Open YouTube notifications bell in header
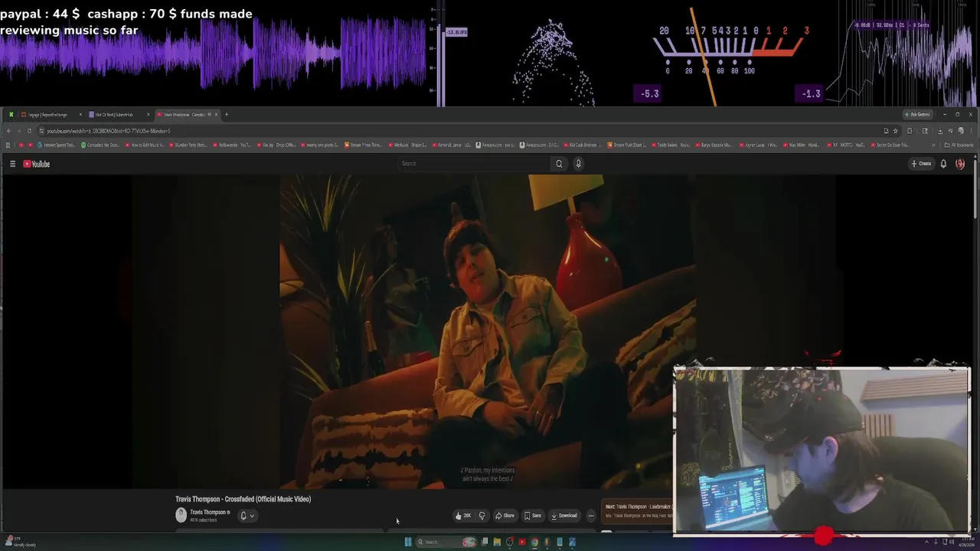980x551 pixels. click(x=943, y=164)
